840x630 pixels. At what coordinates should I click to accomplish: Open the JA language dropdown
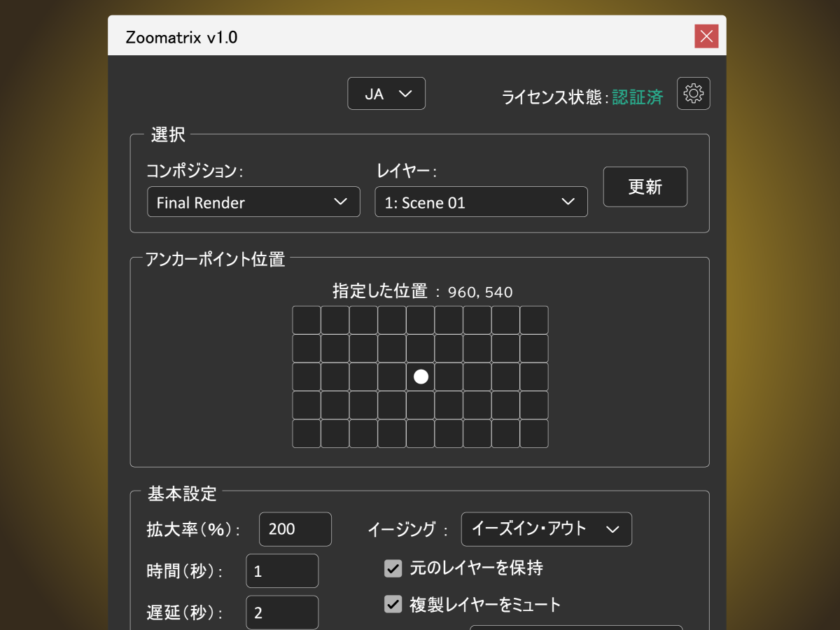(x=386, y=94)
